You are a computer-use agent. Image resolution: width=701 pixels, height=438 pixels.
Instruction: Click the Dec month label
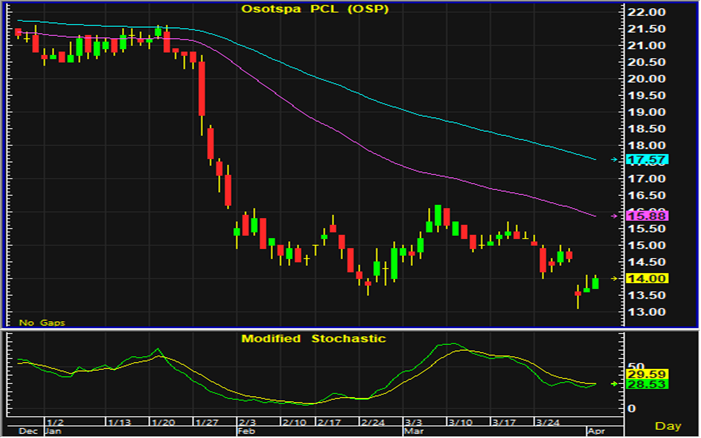point(28,432)
